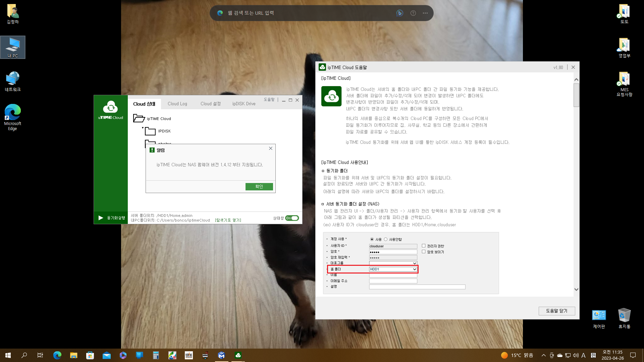644x362 pixels.
Task: Toggle the 상태창 On switch
Action: click(x=292, y=218)
